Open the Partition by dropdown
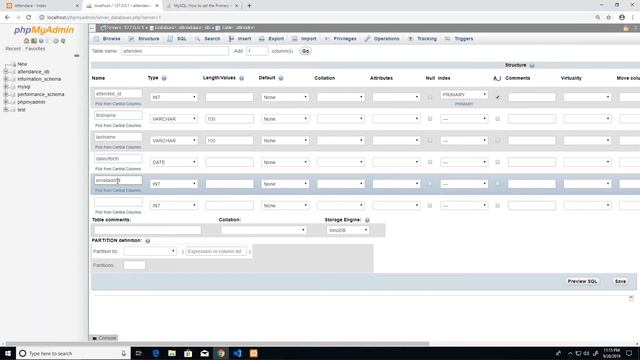The height and width of the screenshot is (360, 640). 150,251
